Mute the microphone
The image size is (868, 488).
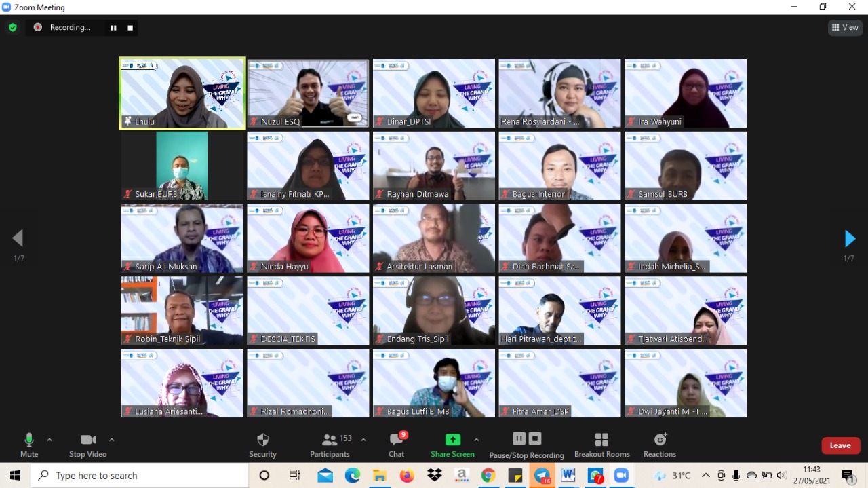(29, 445)
